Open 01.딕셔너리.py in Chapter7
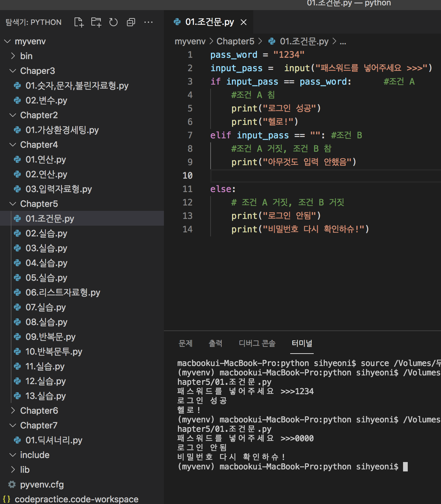Screen dimensions: 441x504 82,440
